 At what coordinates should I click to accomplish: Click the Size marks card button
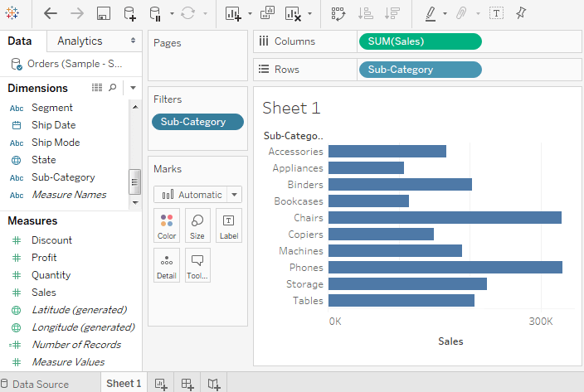(x=197, y=225)
